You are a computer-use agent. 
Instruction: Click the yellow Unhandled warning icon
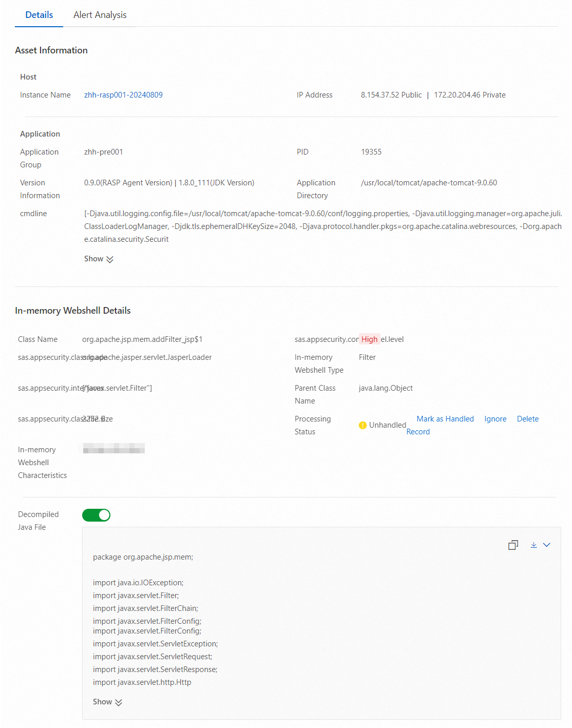(363, 425)
